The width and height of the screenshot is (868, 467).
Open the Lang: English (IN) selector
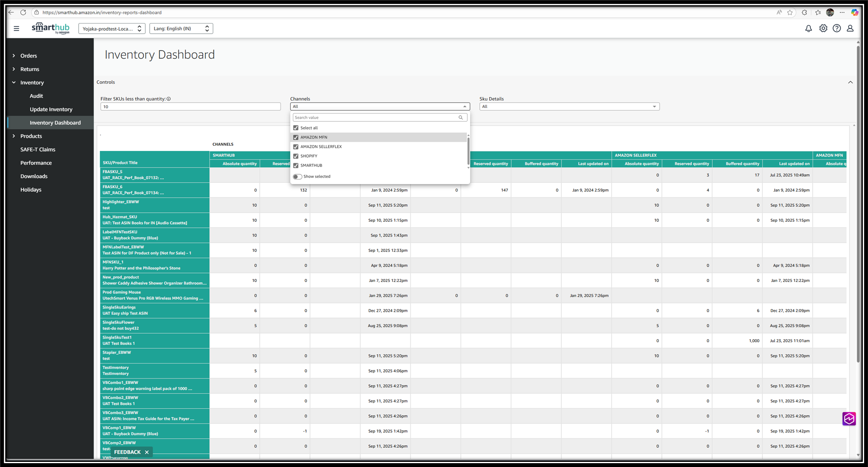click(x=181, y=29)
